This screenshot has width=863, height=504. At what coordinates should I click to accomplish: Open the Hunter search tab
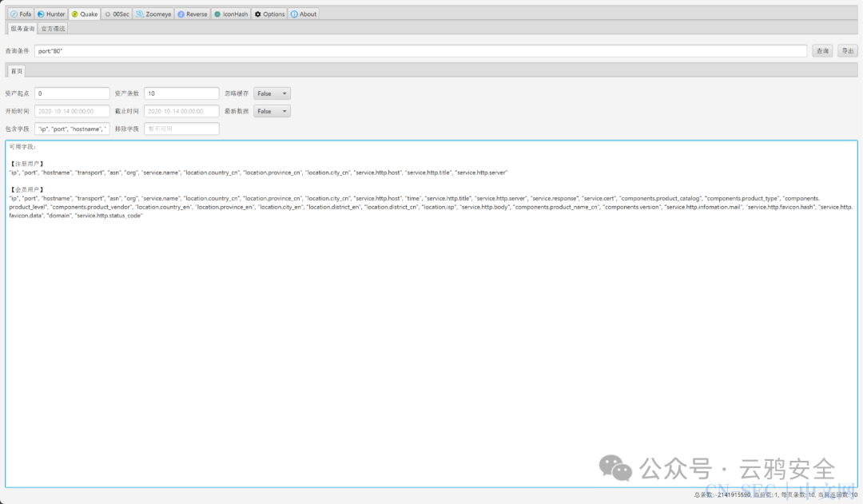(51, 14)
